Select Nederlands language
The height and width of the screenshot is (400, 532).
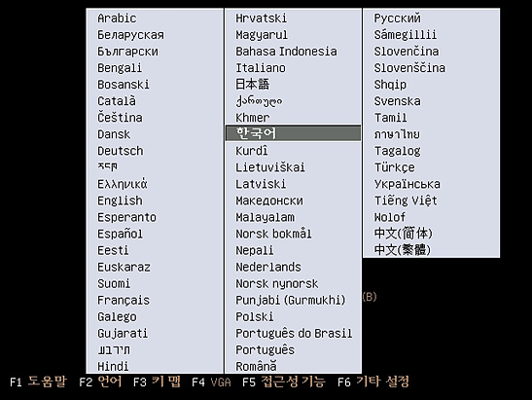click(268, 268)
